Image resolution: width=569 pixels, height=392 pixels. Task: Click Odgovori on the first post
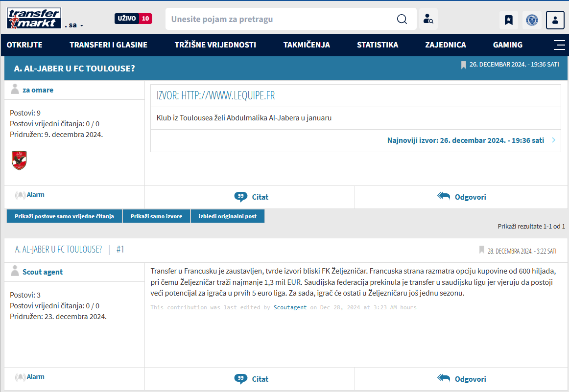(462, 197)
